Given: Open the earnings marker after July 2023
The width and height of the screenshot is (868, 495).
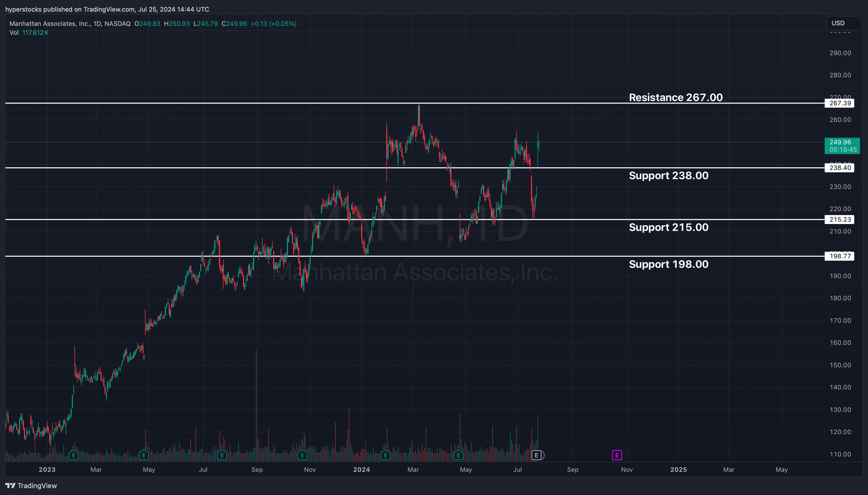Looking at the screenshot, I should tap(222, 455).
